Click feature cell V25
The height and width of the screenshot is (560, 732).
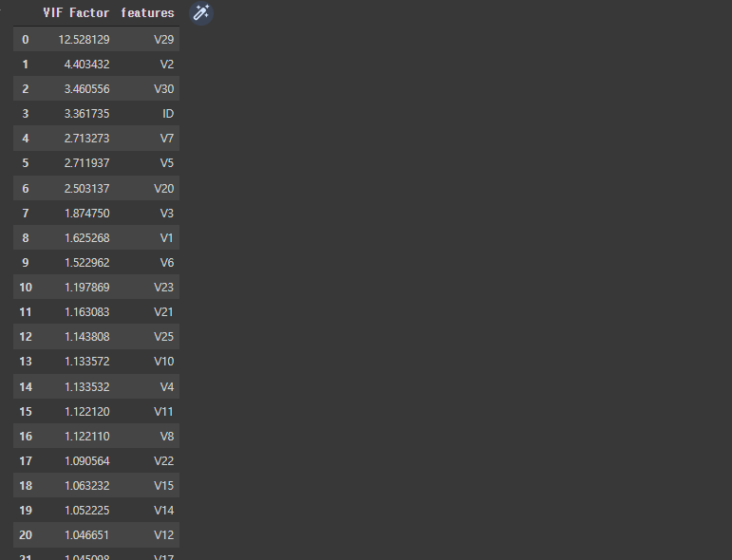tap(164, 337)
